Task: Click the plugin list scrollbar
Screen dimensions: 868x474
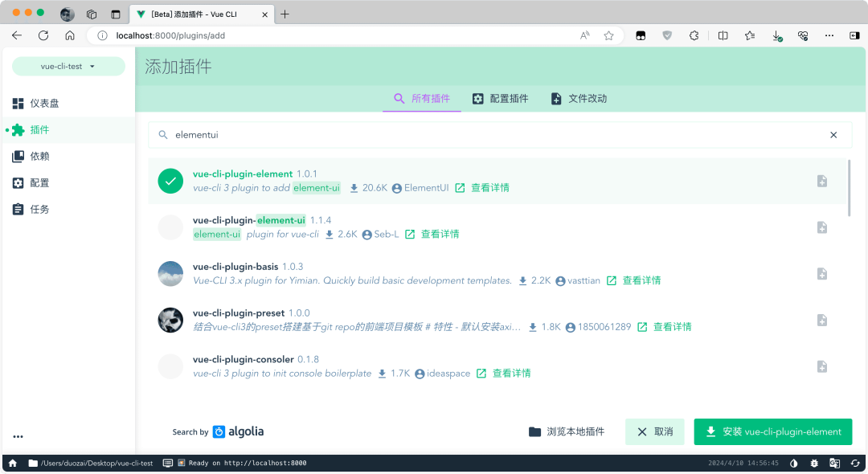Action: pos(850,188)
